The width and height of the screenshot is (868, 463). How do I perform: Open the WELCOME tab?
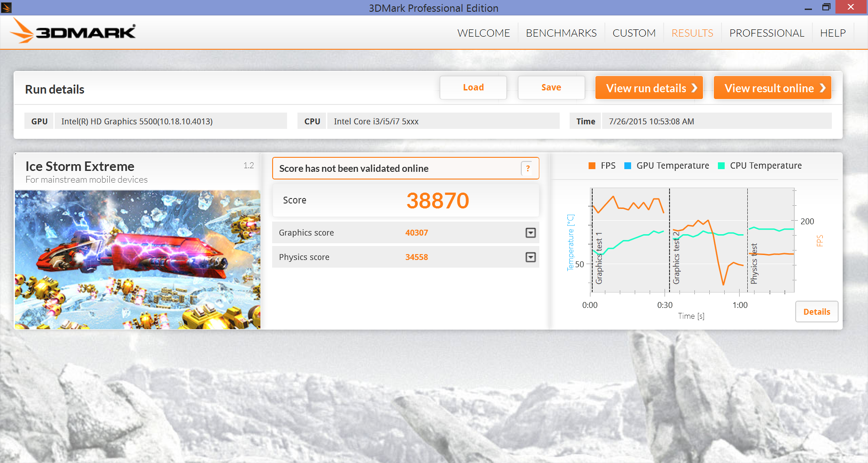483,33
